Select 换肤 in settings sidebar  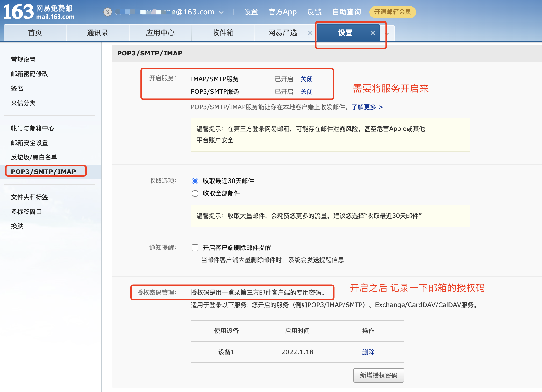[17, 226]
